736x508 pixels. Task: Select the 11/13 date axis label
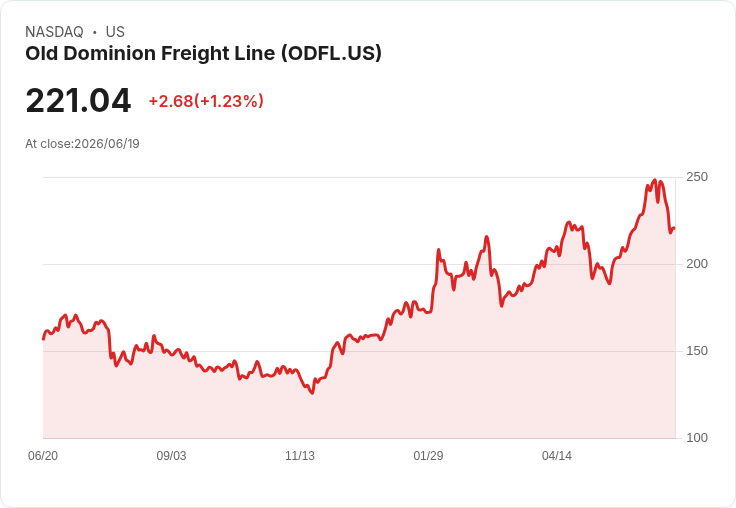(300, 455)
